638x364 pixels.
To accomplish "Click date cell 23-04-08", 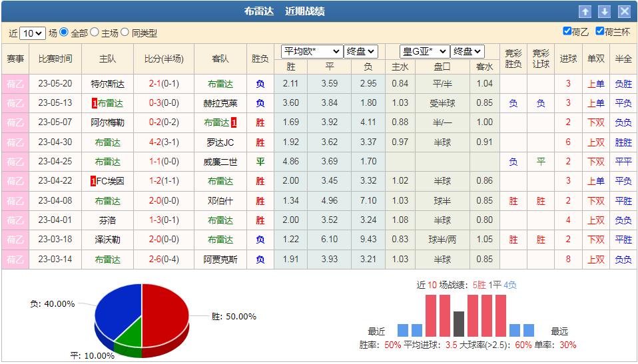I will pyautogui.click(x=55, y=200).
